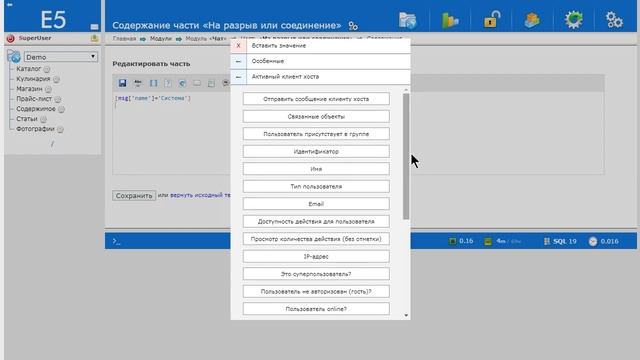Open Каталог in the sidebar tree
The width and height of the screenshot is (640, 360).
29,69
